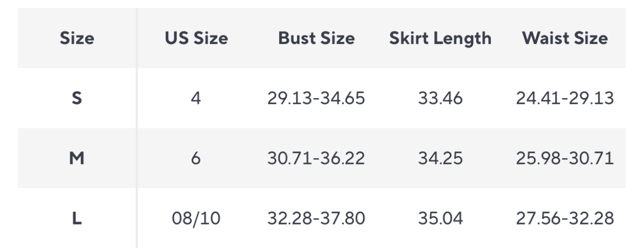The height and width of the screenshot is (248, 644).
Task: Click the Skirt Length column header
Action: tap(440, 38)
